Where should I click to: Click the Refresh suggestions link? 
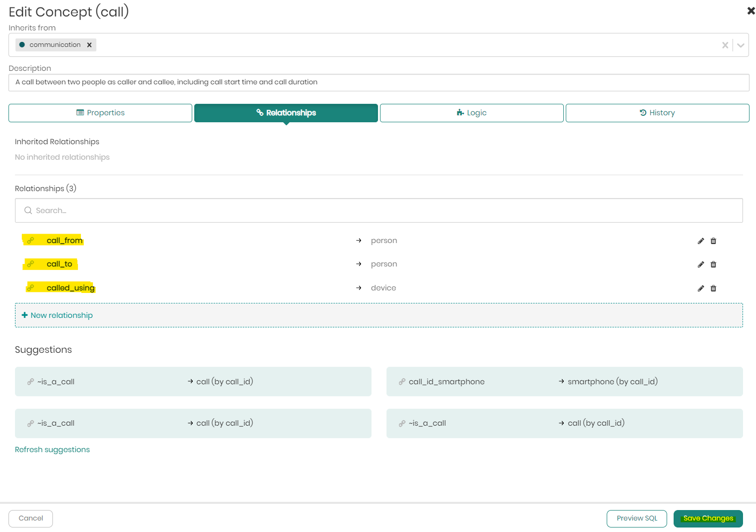click(x=52, y=450)
